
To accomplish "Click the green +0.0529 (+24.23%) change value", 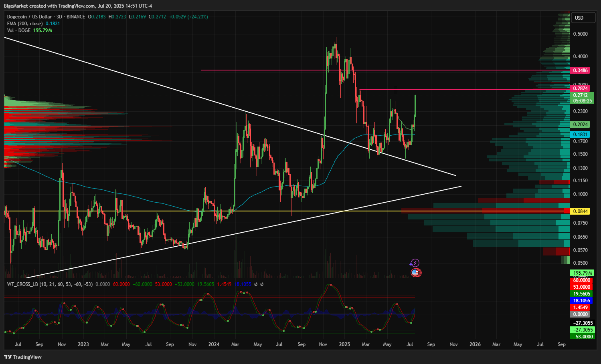I will point(188,17).
